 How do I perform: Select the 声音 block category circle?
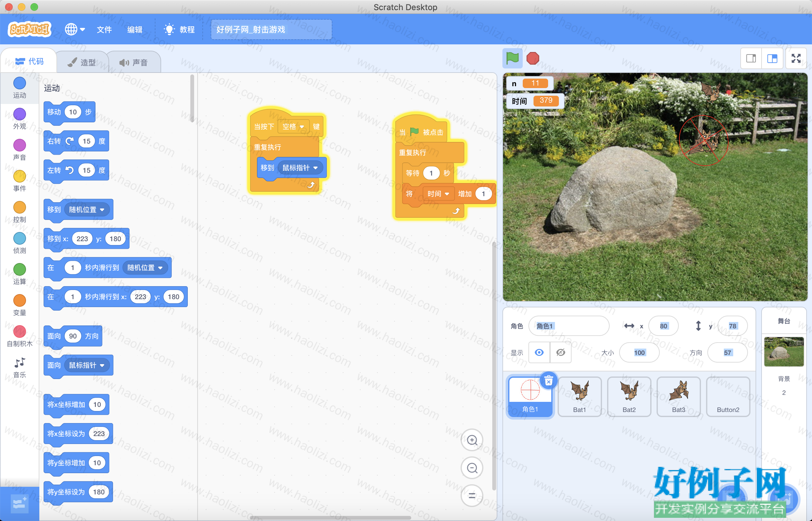(19, 145)
